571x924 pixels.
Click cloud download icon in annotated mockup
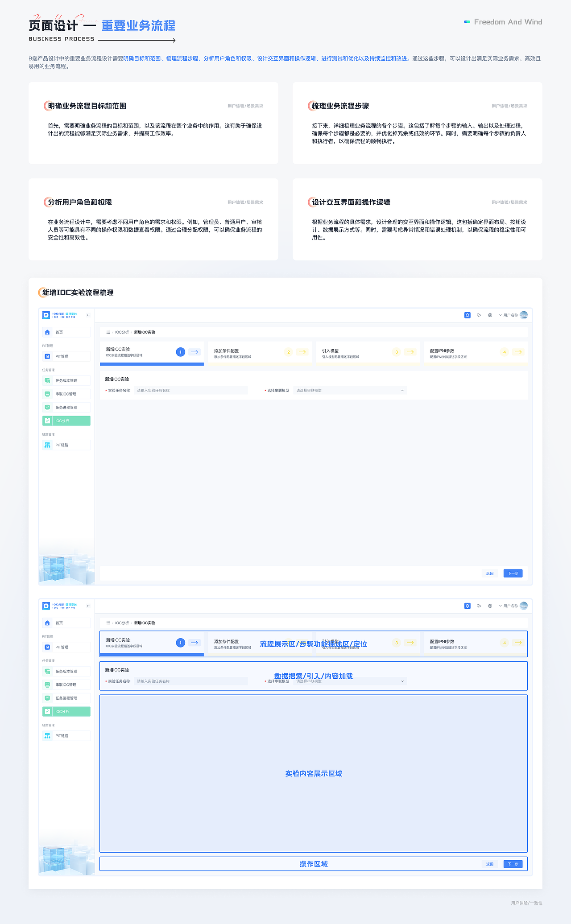pos(479,606)
